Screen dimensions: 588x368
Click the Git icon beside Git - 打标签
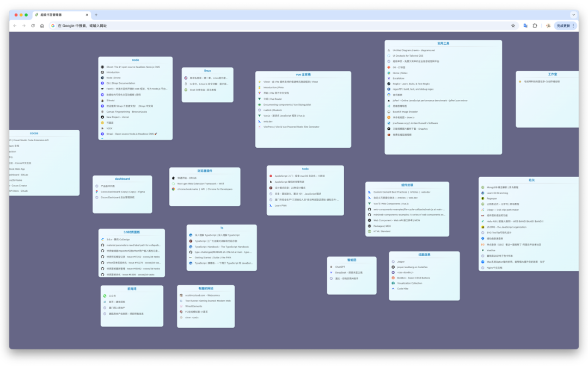click(389, 68)
